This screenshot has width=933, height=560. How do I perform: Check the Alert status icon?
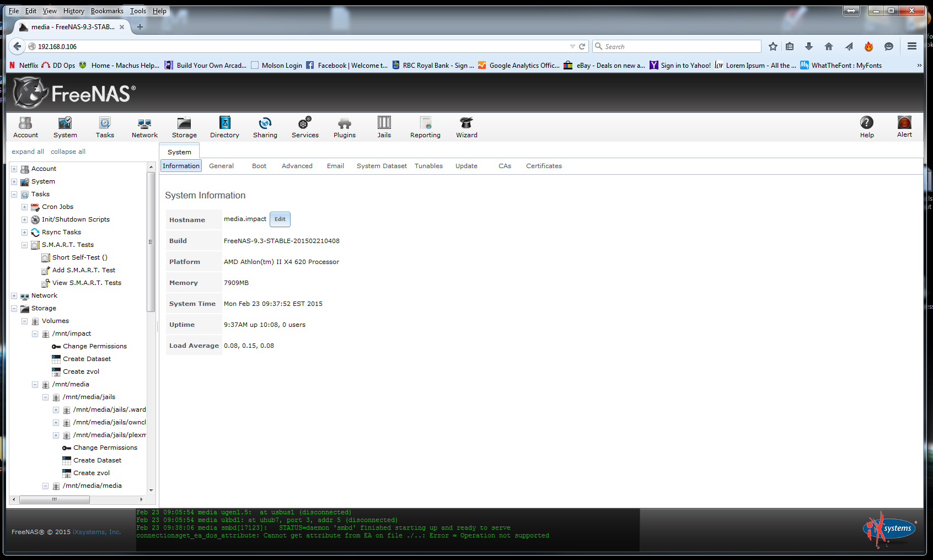tap(904, 127)
